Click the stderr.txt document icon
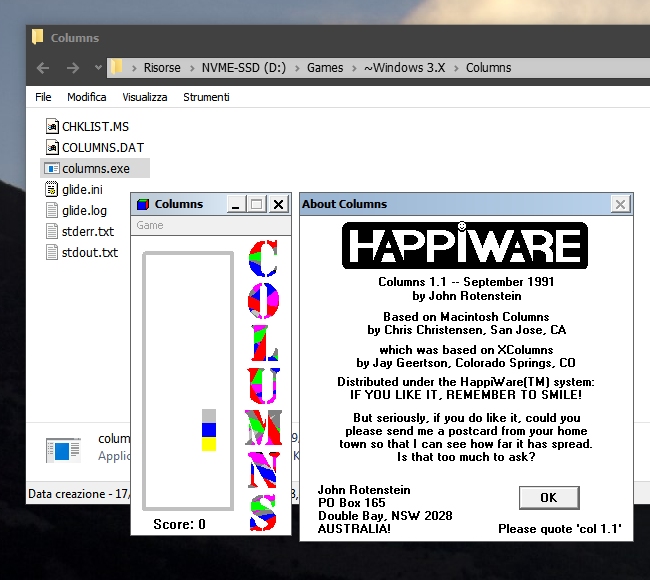The width and height of the screenshot is (650, 580). click(x=51, y=231)
